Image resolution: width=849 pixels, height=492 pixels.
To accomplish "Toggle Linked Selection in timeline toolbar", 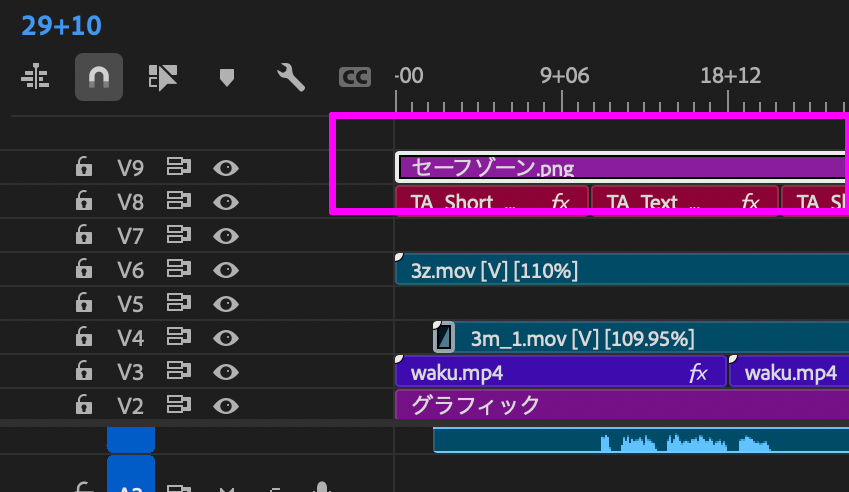I will (x=161, y=77).
